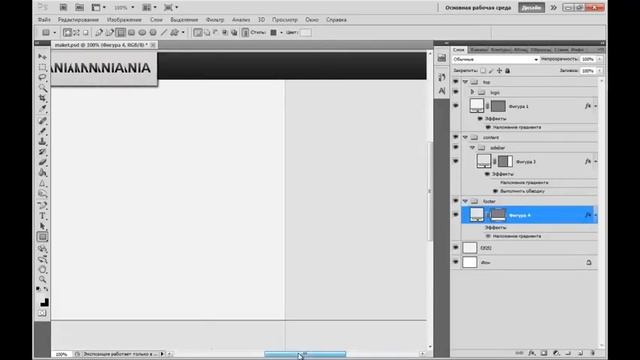
Task: Choose the Rounded Rectangle shape in options bar
Action: (x=131, y=32)
